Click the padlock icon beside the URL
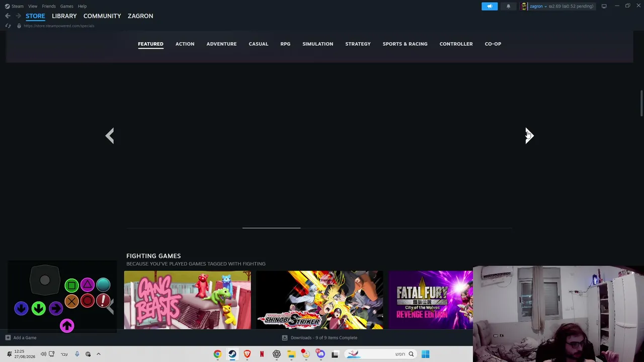 coord(19,26)
